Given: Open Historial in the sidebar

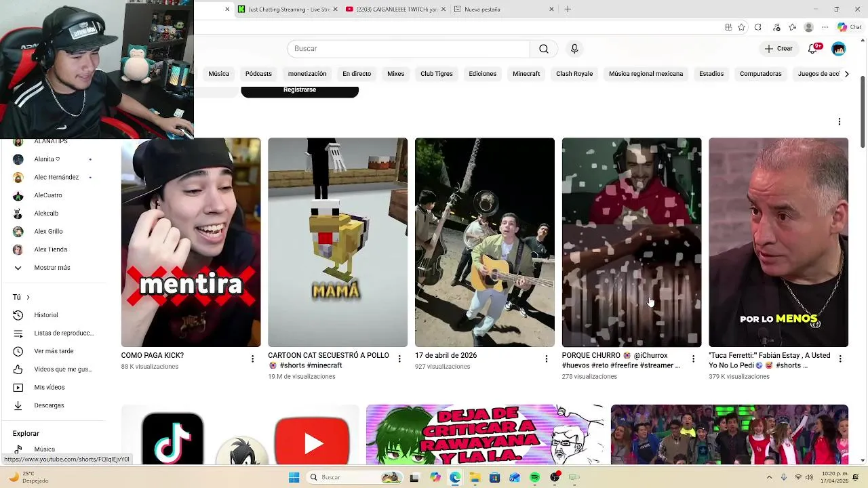Looking at the screenshot, I should pyautogui.click(x=54, y=315).
